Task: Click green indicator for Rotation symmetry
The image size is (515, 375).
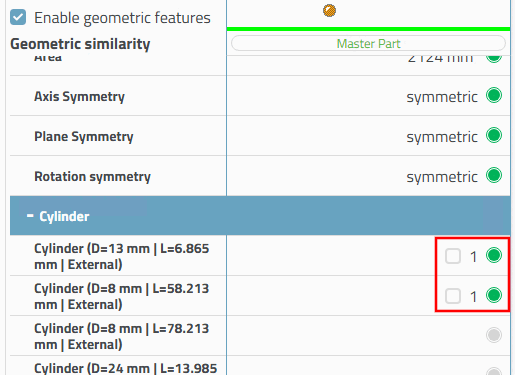Action: pos(494,175)
